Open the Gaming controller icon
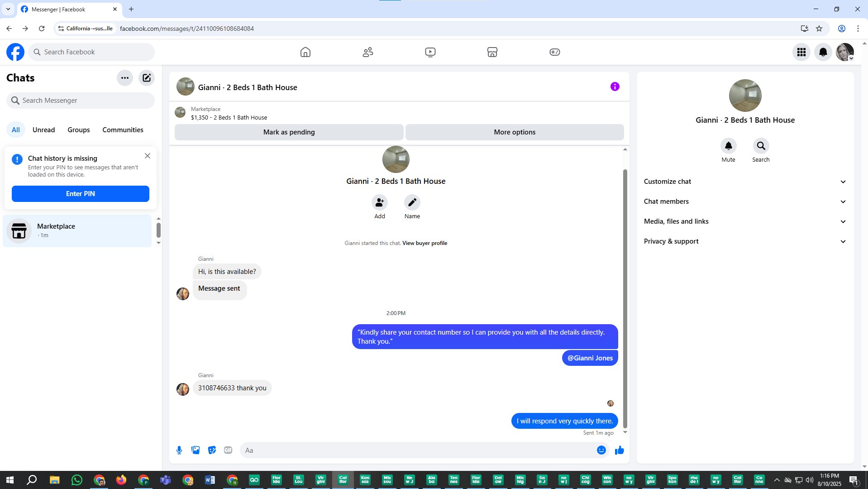 pyautogui.click(x=555, y=52)
